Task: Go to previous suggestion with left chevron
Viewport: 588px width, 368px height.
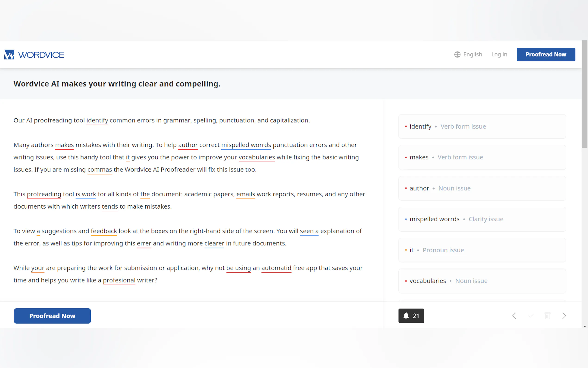Action: (x=514, y=316)
